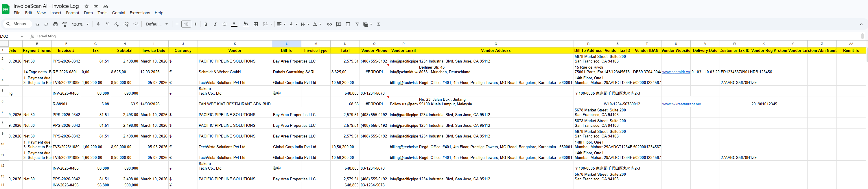Click the paint format roller icon
Viewport: 868px width, 189px height.
pos(65,24)
